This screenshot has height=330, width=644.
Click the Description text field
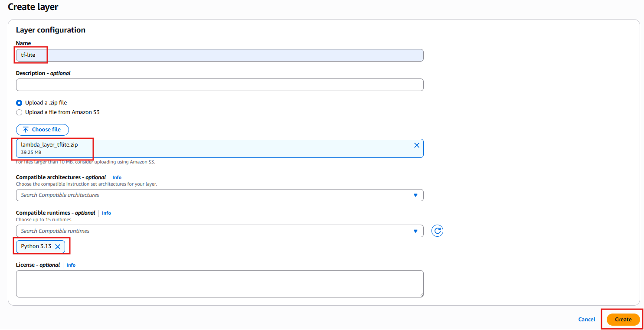(219, 85)
